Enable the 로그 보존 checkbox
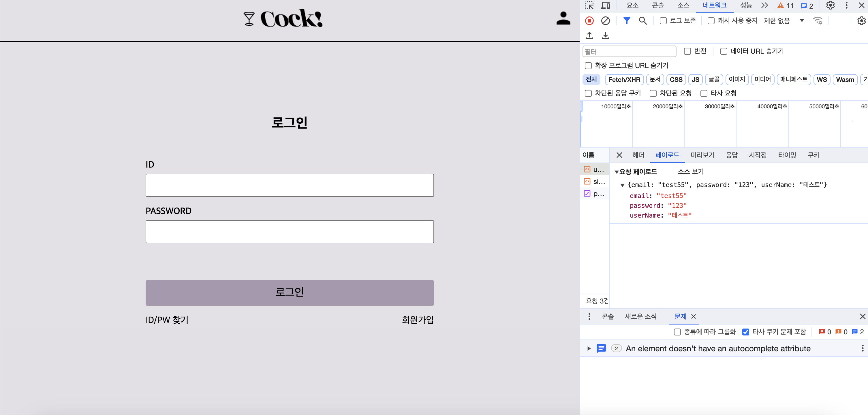 (x=663, y=21)
